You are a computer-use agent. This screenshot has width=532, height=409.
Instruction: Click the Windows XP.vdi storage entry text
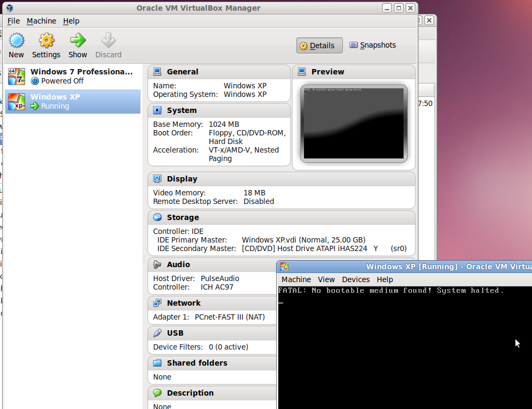click(x=303, y=240)
